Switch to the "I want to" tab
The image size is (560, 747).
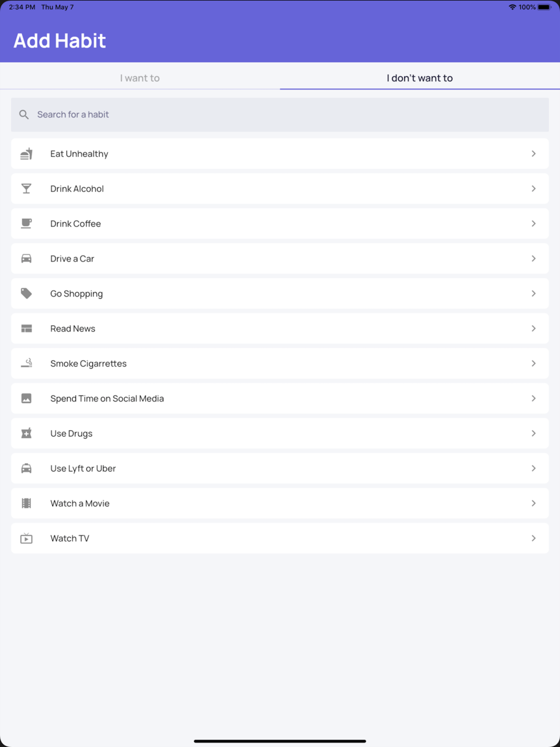coord(140,78)
